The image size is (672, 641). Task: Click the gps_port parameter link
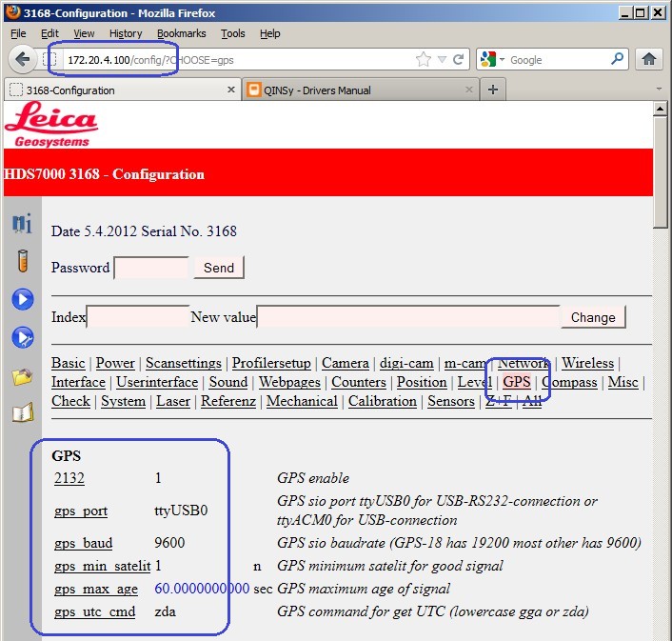pyautogui.click(x=81, y=511)
